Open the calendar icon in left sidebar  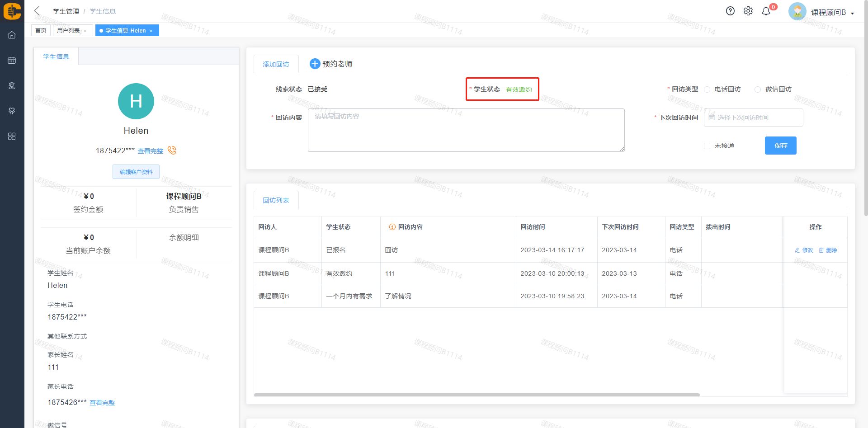click(12, 61)
